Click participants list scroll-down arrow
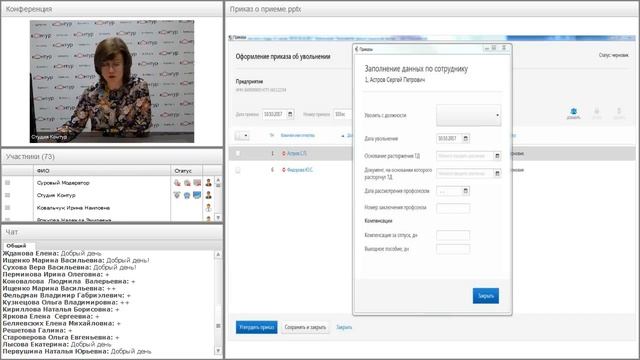The image size is (640, 360). 218,218
